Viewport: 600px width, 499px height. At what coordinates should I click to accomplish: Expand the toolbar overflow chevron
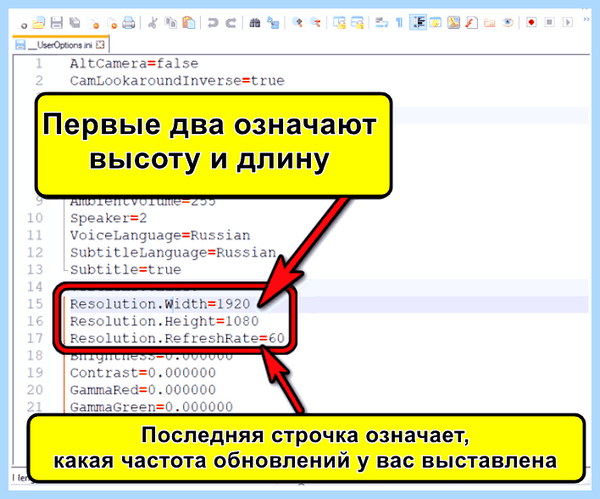(586, 19)
